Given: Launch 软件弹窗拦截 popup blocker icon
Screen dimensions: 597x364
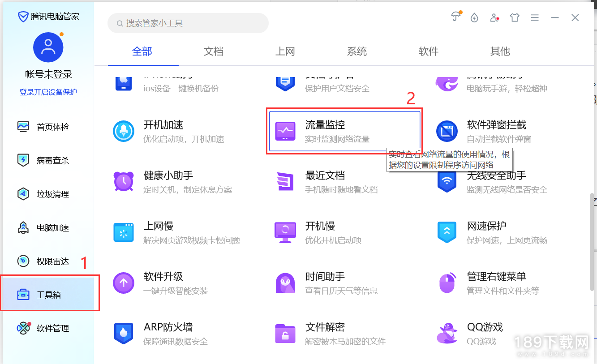Looking at the screenshot, I should (x=447, y=131).
